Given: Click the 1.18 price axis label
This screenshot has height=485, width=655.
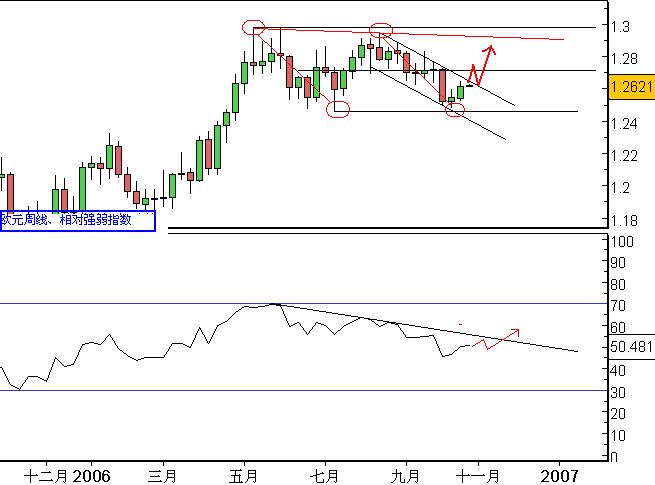Looking at the screenshot, I should point(624,220).
